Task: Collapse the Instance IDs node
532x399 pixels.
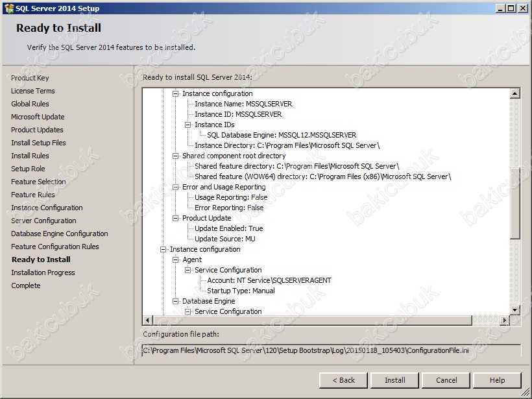Action: [187, 125]
